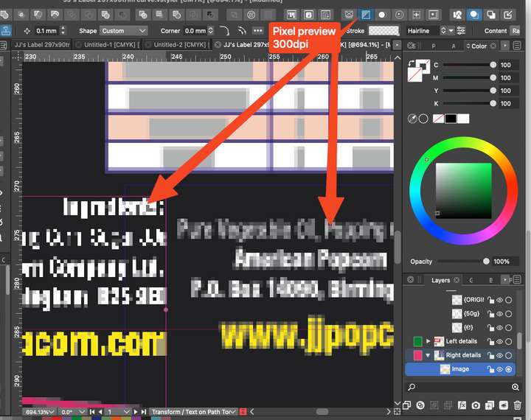
Task: Go to next page arrow
Action: (136, 412)
